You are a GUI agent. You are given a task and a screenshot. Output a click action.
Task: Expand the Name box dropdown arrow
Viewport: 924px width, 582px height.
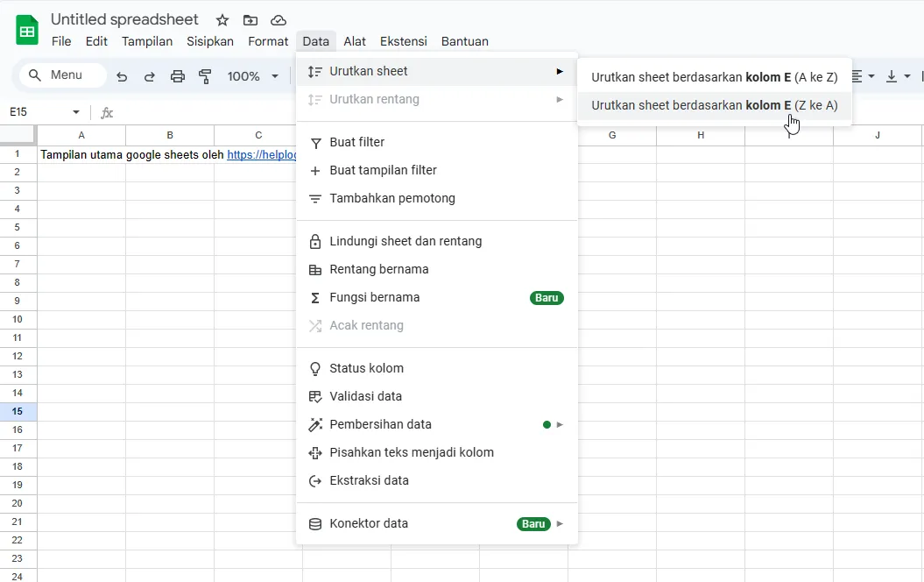click(76, 112)
